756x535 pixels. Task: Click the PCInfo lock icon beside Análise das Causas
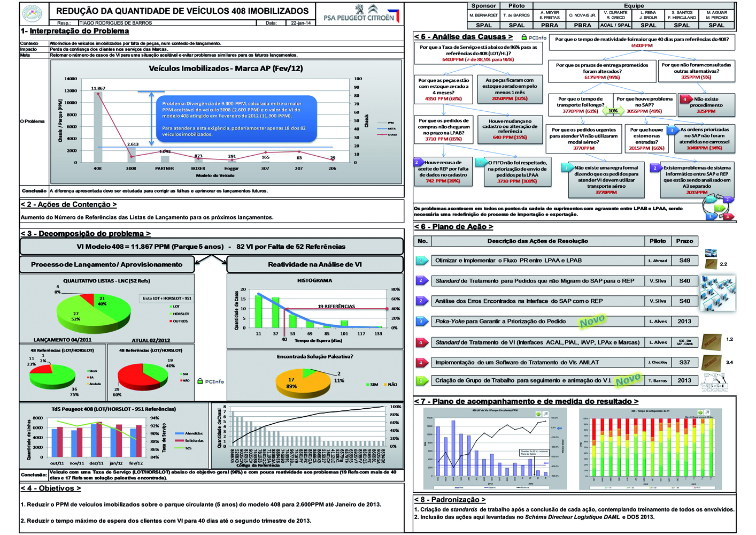click(524, 37)
